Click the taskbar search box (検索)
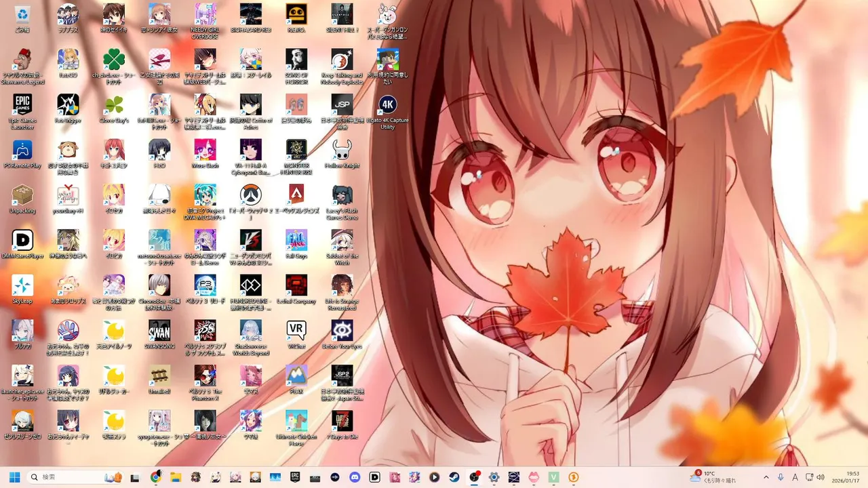The image size is (868, 488). point(75,477)
